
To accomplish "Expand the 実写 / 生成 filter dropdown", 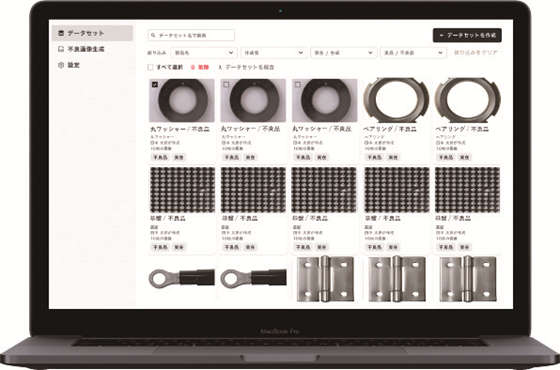I will pos(343,52).
